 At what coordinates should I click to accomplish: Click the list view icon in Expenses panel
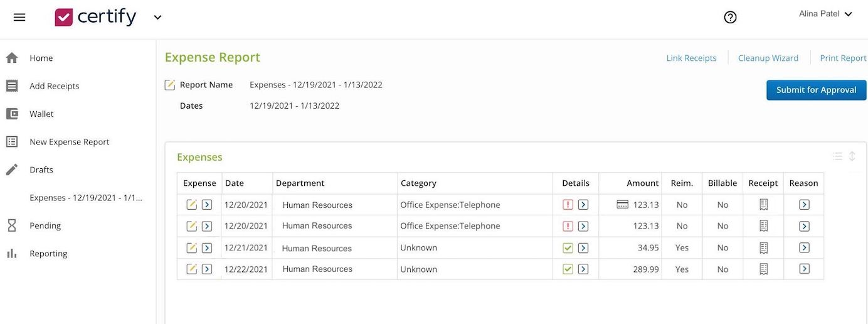point(837,156)
